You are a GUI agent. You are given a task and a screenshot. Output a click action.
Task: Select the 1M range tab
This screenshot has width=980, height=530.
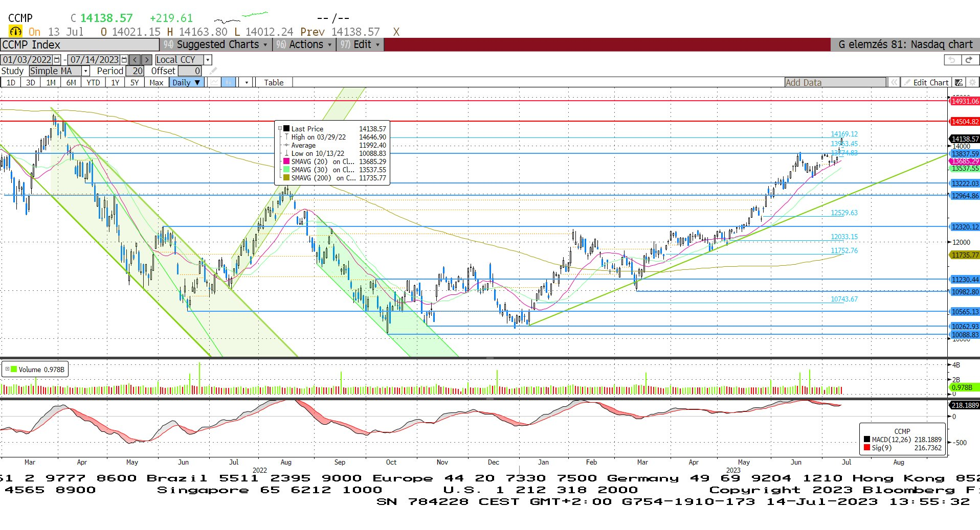(51, 82)
